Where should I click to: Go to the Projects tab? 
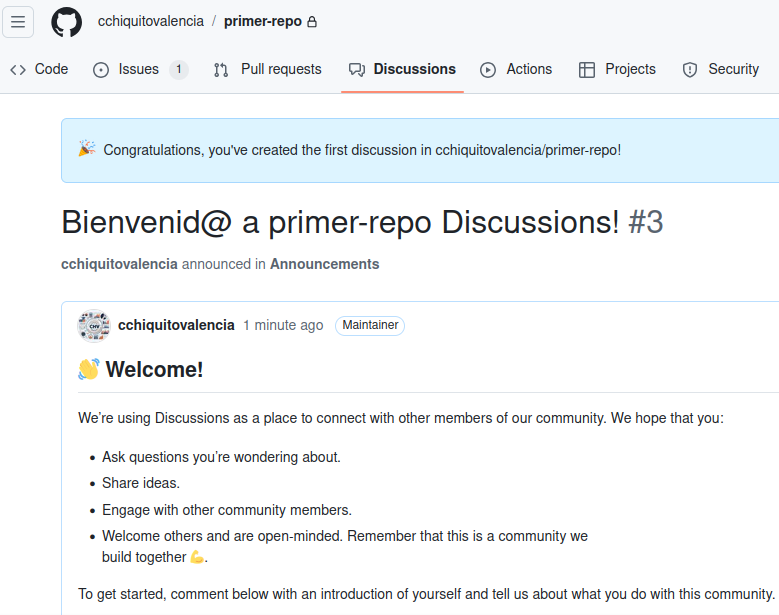coord(617,69)
